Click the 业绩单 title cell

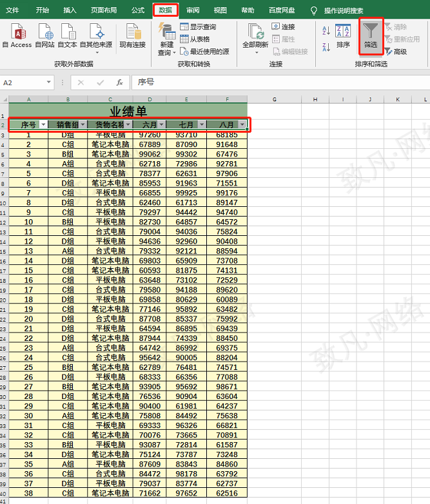click(128, 111)
